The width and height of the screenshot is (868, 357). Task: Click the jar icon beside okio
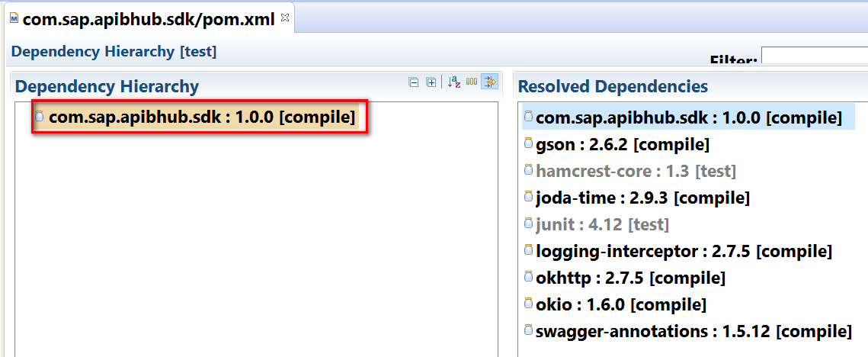click(x=528, y=304)
